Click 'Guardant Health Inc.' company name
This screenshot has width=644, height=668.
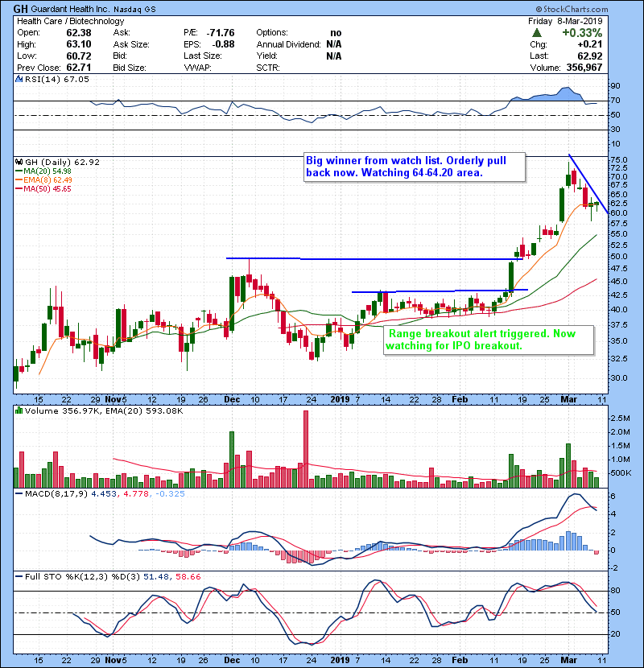[x=70, y=9]
